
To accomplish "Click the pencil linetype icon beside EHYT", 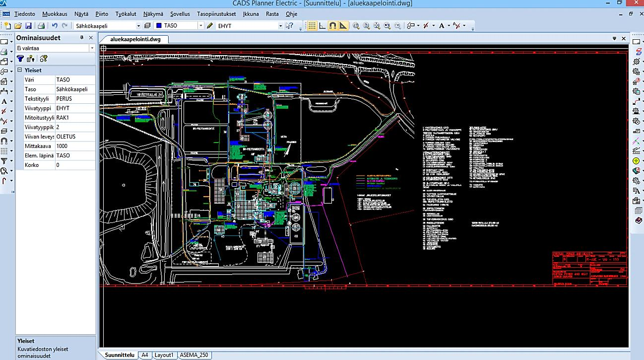I will tap(210, 25).
